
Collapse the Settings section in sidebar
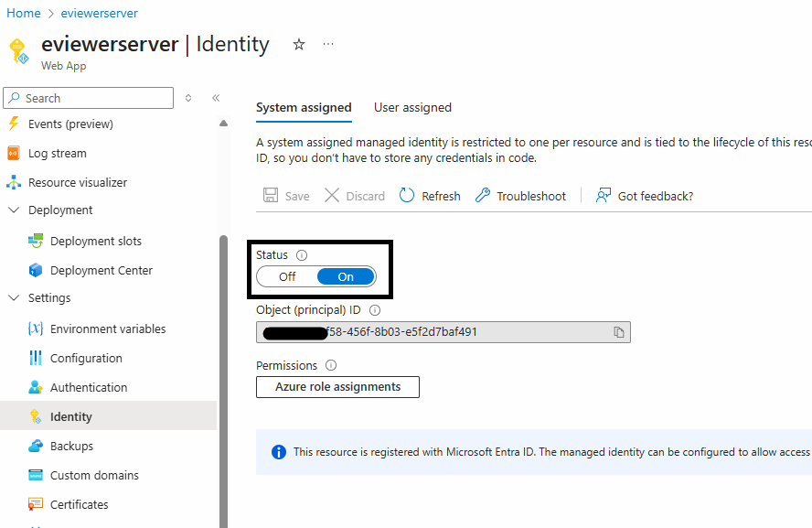[14, 298]
